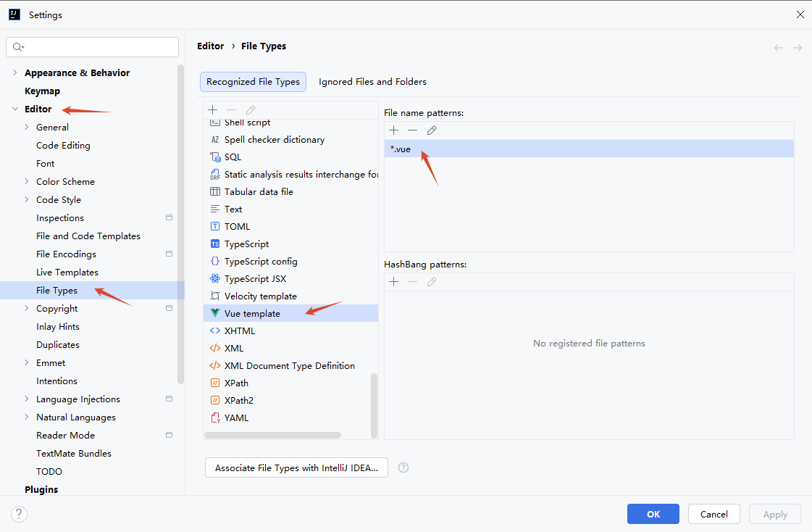Select the *.vue pattern row

[589, 149]
